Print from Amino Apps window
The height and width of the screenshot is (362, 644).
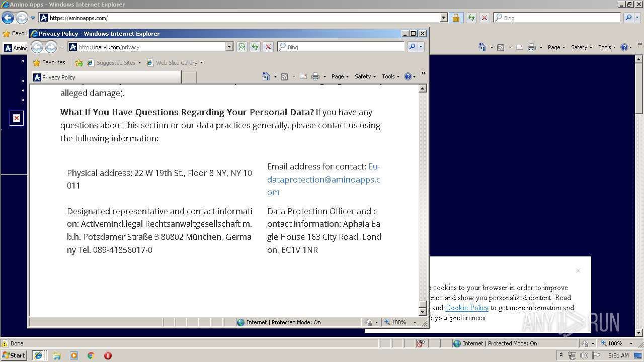(x=532, y=47)
